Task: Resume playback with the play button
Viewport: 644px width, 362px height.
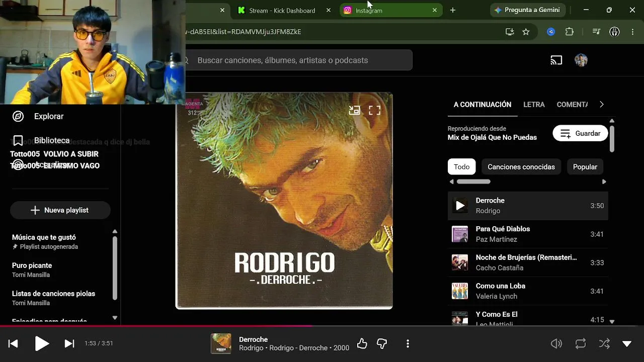Action: (42, 343)
